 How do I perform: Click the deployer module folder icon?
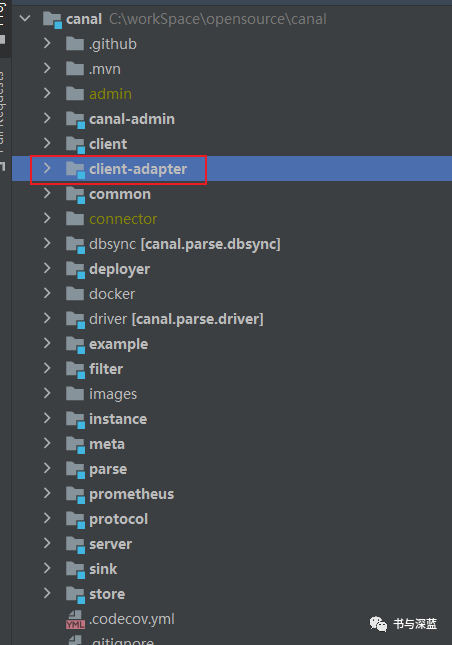click(x=75, y=270)
